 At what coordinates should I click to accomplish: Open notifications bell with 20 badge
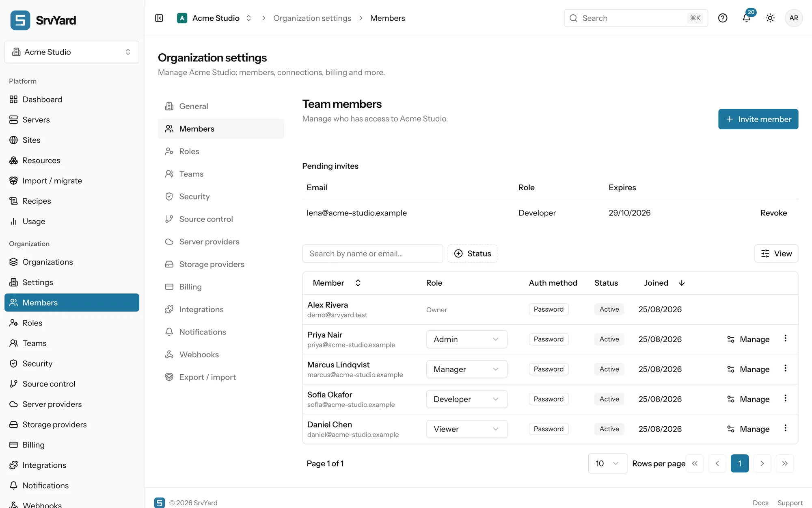[747, 17]
